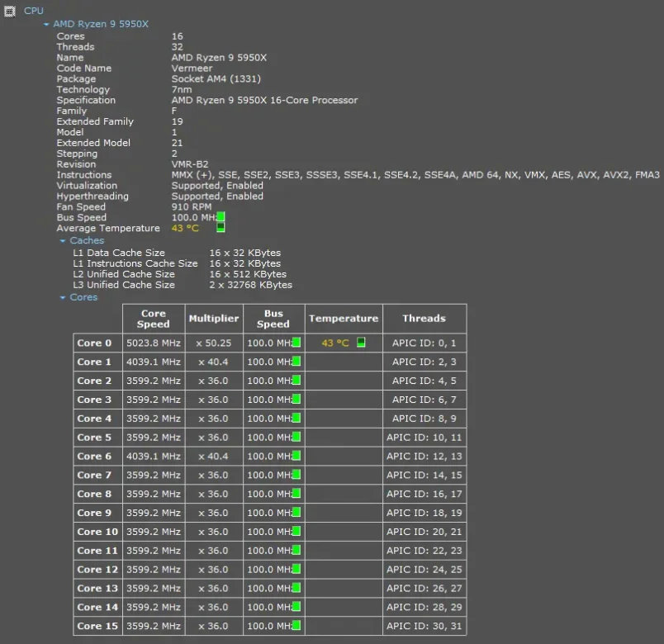664x644 pixels.
Task: Click Core 3 bus speed graph icon
Action: coord(296,400)
